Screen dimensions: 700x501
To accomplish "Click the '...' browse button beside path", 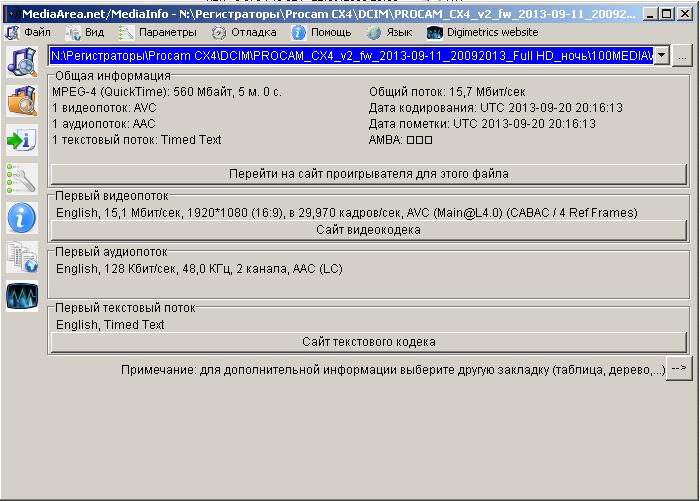I will 681,56.
